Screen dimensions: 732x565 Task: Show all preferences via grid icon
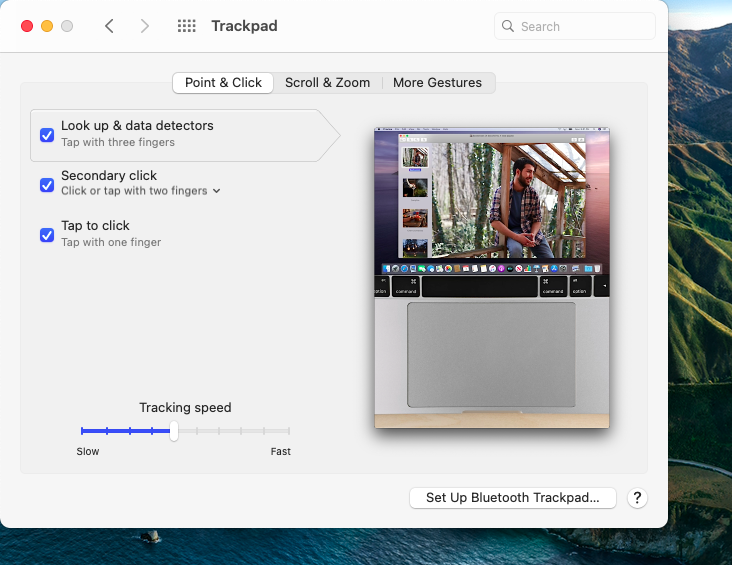pyautogui.click(x=187, y=26)
